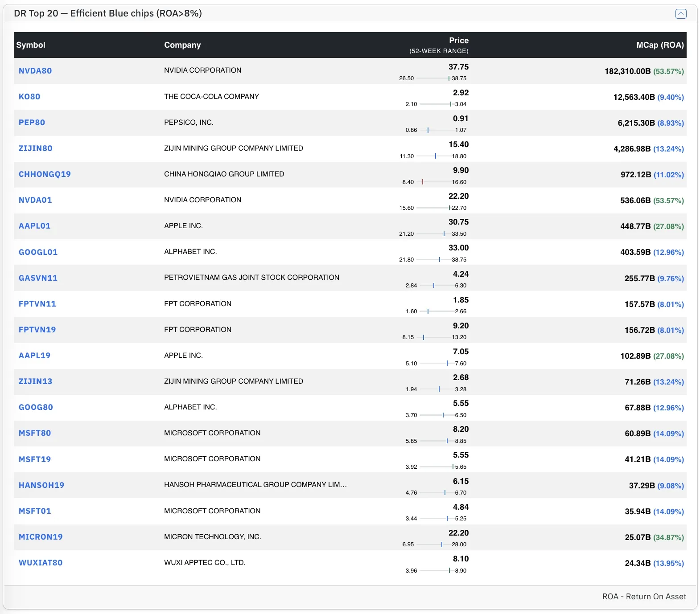Open the MSFT19 symbol link
This screenshot has height=614, width=700.
(35, 459)
